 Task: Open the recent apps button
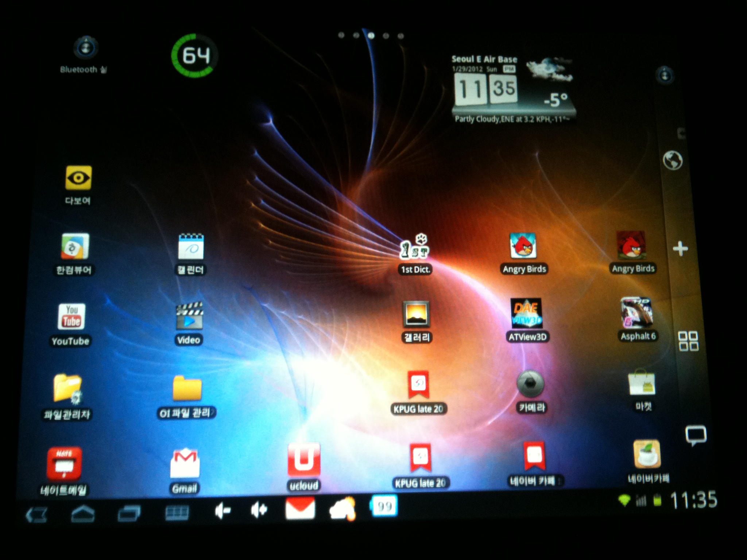pyautogui.click(x=129, y=514)
